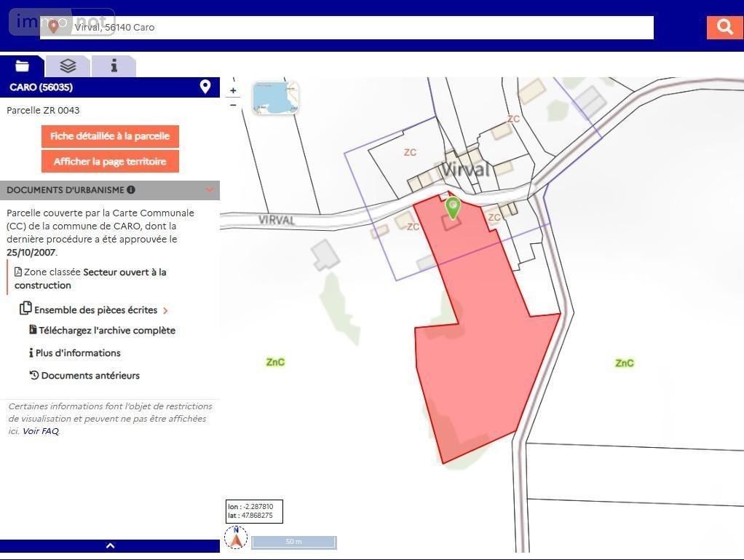Click the green parcel marker pin
Screen dimensions: 744x560
453,208
